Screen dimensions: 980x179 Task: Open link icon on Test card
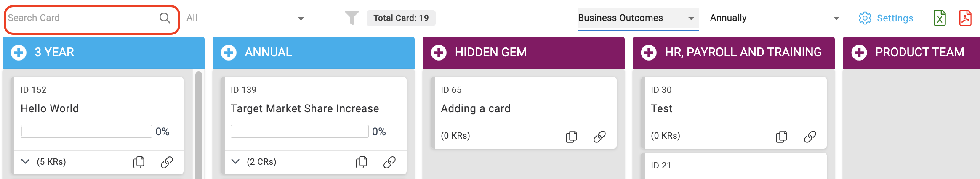pyautogui.click(x=810, y=137)
